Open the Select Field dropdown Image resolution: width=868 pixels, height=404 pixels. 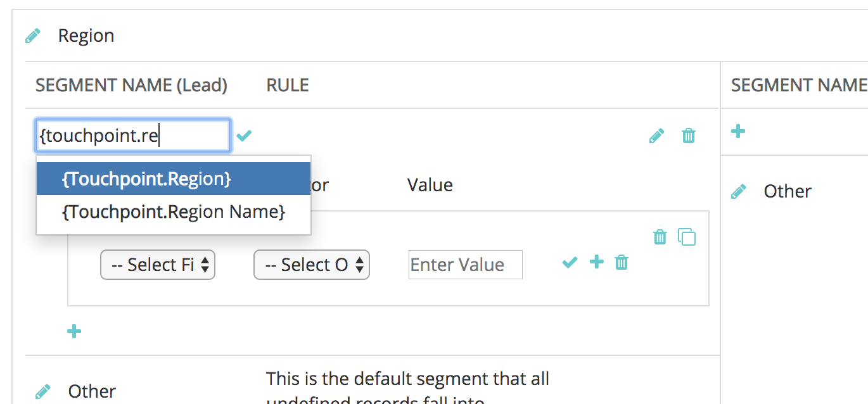pyautogui.click(x=158, y=265)
